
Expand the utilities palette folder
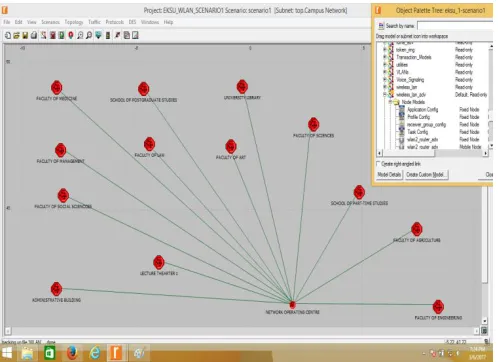[x=385, y=65]
